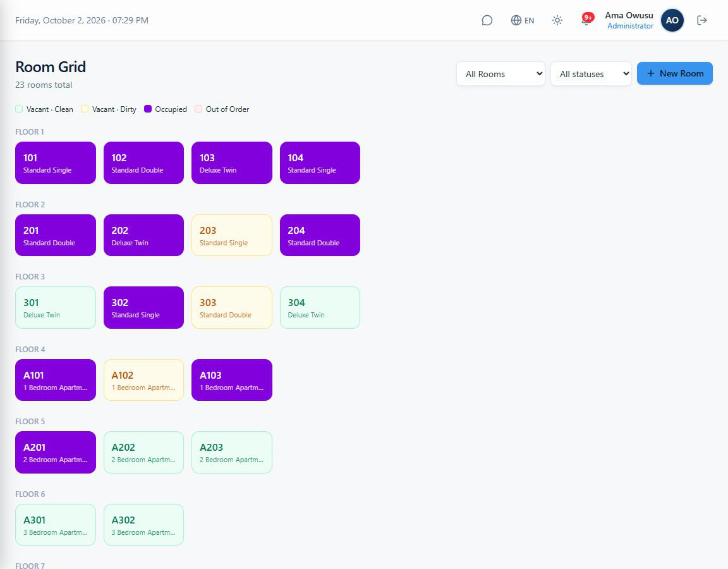Select room 201 Standard Double card
Screen dimensions: 728x569
pyautogui.click(x=56, y=235)
